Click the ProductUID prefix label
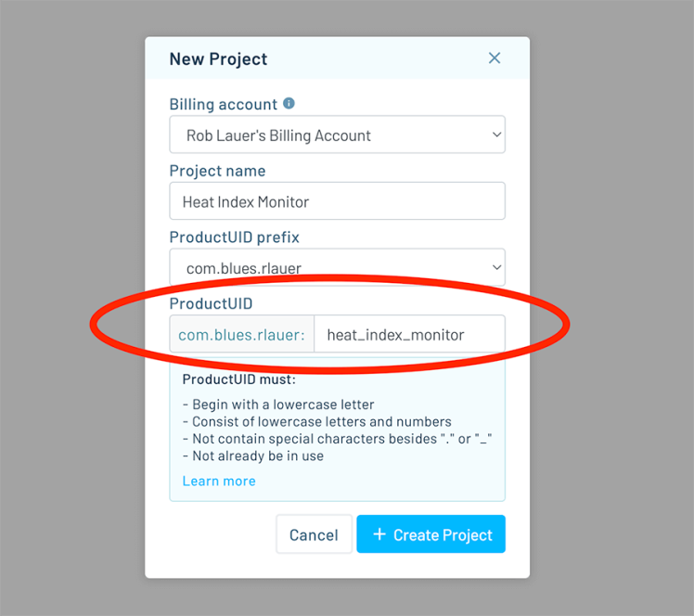The image size is (694, 616). click(x=234, y=237)
